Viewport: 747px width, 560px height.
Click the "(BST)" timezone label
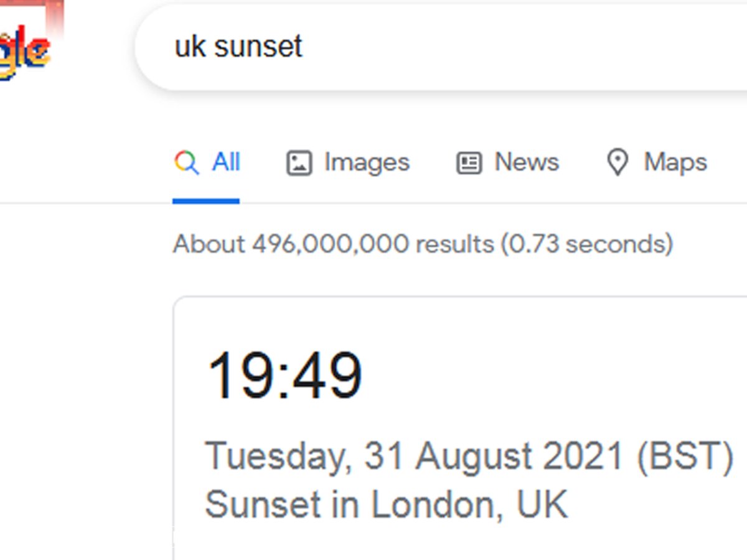click(x=685, y=456)
